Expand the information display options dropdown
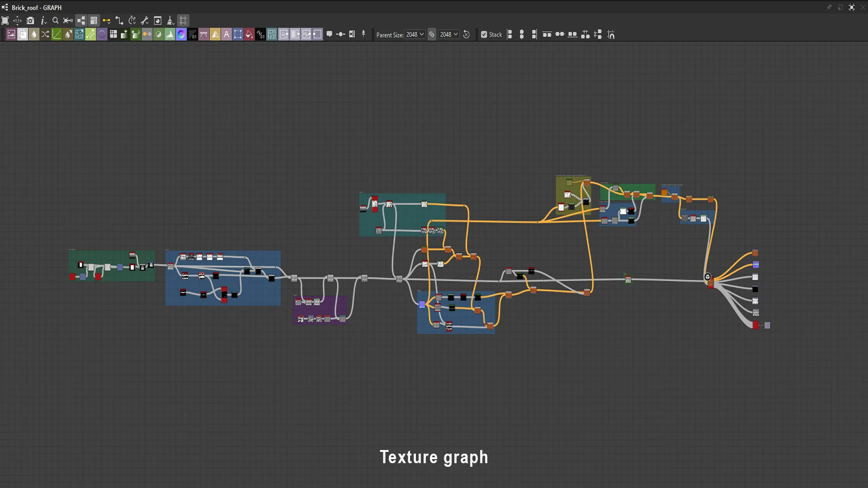Viewport: 868px width, 488px height. pos(44,20)
